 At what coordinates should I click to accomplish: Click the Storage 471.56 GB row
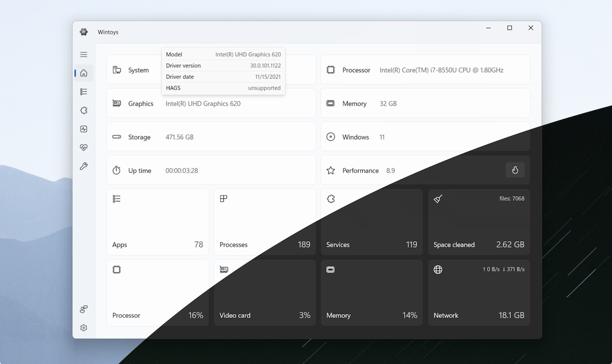(x=211, y=137)
